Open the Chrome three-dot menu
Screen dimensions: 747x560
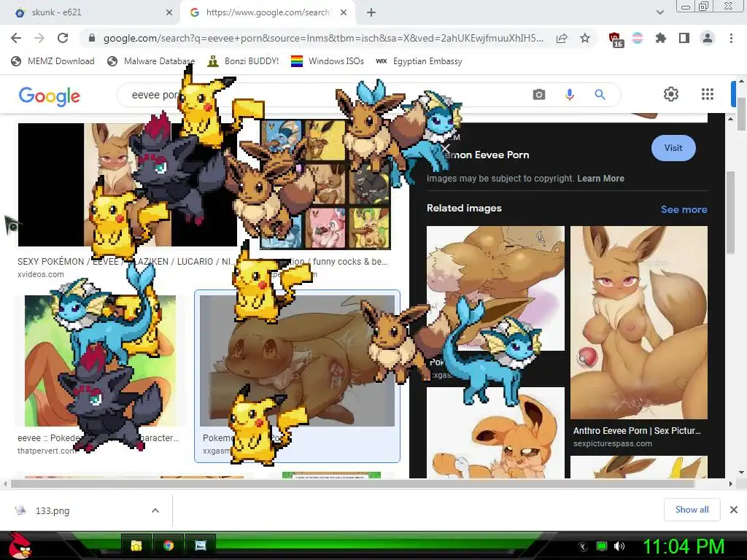click(x=731, y=38)
